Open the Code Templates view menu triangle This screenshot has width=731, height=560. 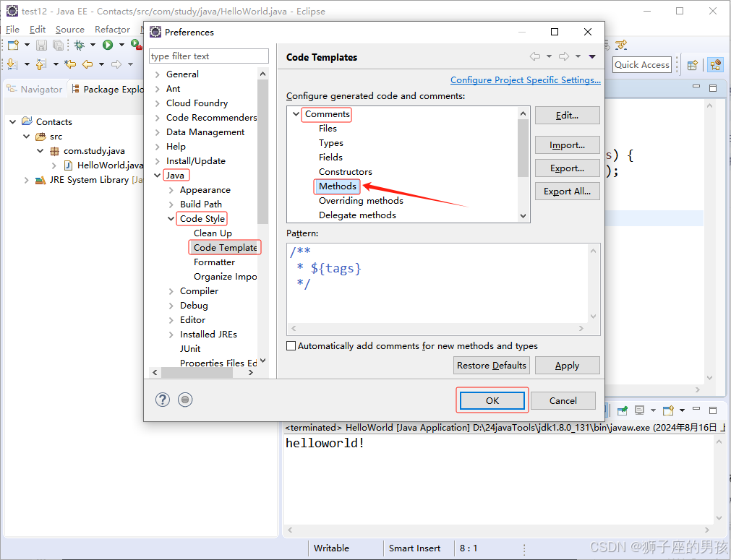(x=592, y=56)
